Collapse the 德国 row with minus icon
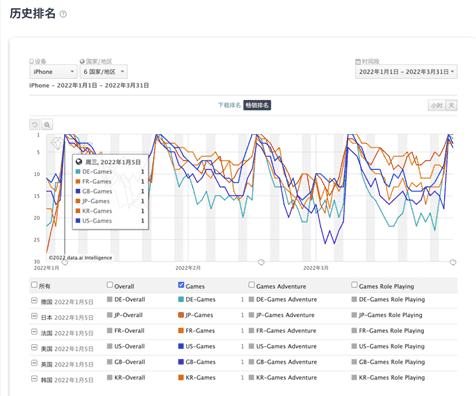The height and width of the screenshot is (396, 476). coord(34,301)
